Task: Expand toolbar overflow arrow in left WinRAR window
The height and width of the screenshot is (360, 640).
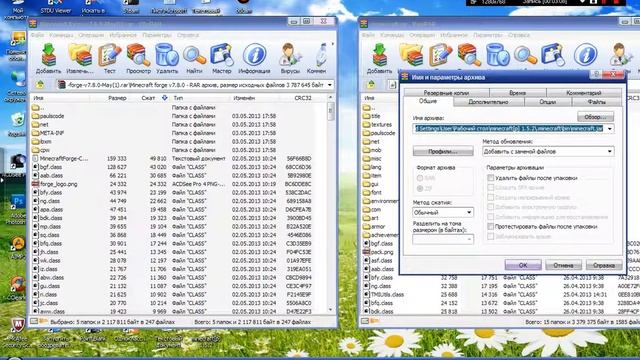Action: [x=333, y=44]
